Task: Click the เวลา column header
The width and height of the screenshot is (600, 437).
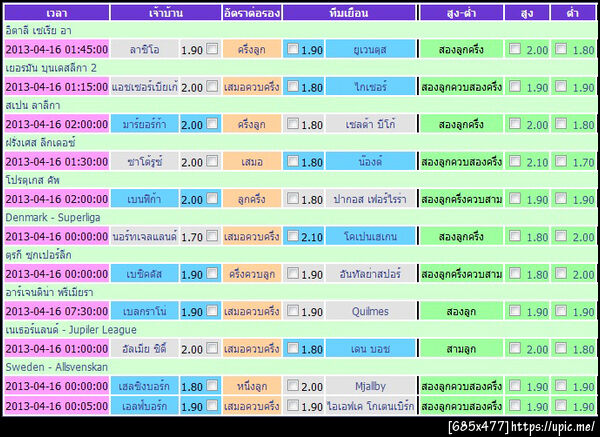Action: 57,13
